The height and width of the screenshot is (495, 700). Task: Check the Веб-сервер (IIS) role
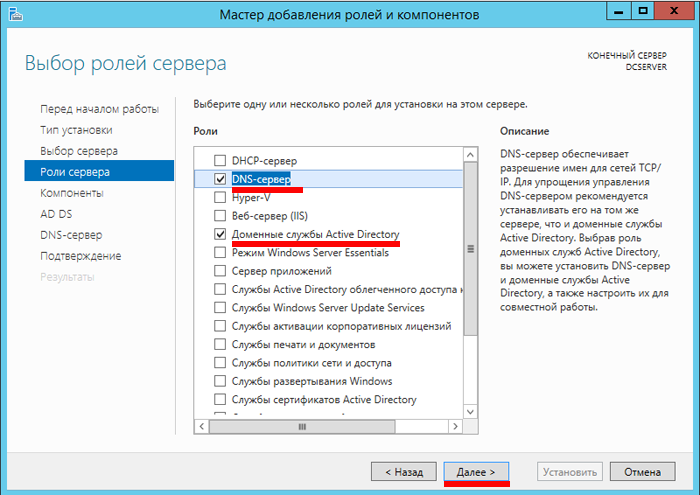(x=220, y=216)
